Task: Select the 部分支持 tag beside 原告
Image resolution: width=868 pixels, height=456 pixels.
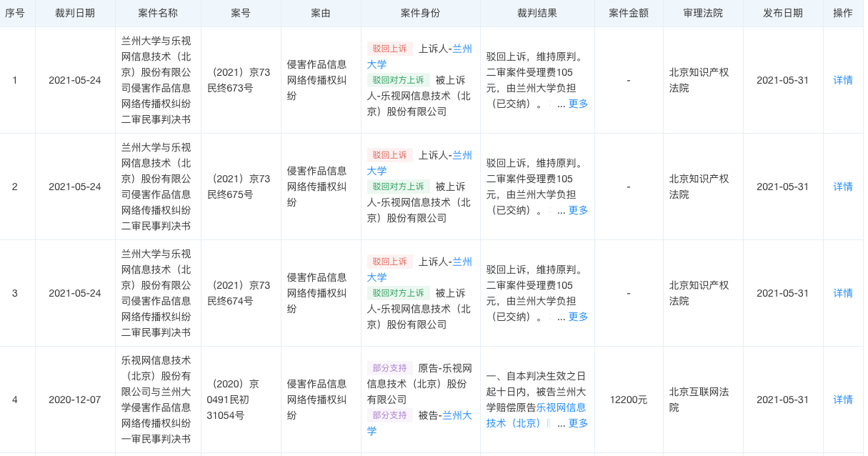Action: (x=390, y=368)
